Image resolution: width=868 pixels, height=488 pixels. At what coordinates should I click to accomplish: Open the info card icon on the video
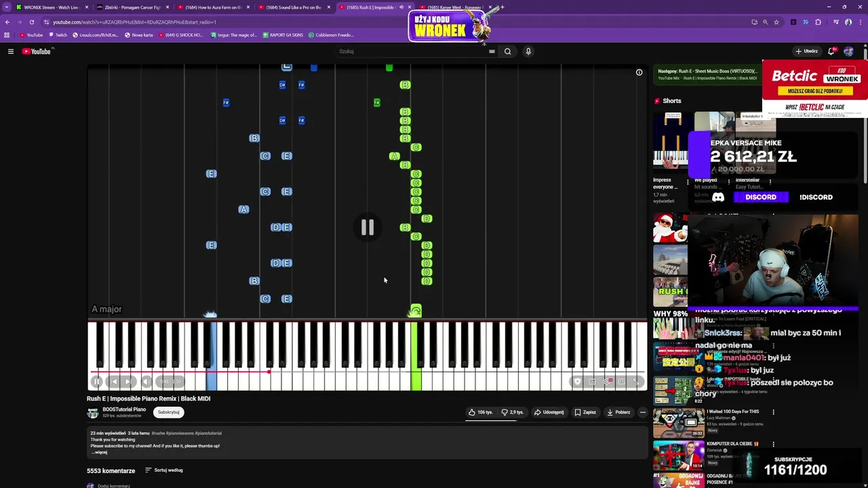(639, 73)
